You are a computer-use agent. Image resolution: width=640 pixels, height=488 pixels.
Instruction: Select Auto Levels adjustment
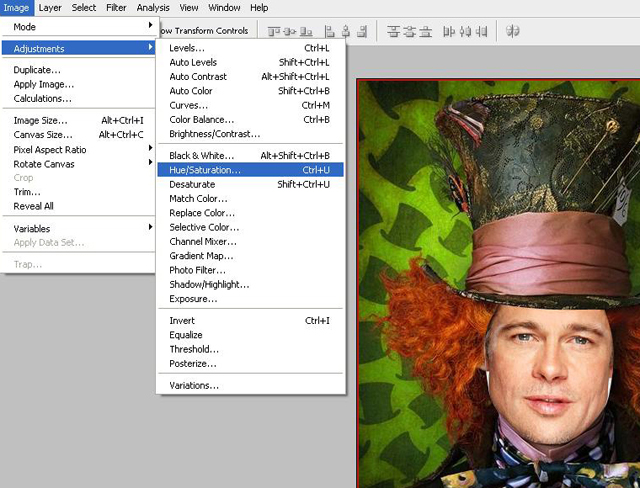click(x=251, y=62)
